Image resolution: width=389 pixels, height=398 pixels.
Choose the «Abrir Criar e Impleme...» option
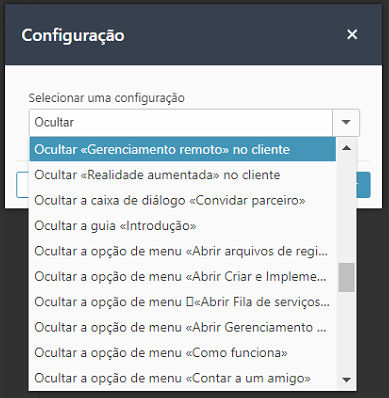tap(183, 276)
